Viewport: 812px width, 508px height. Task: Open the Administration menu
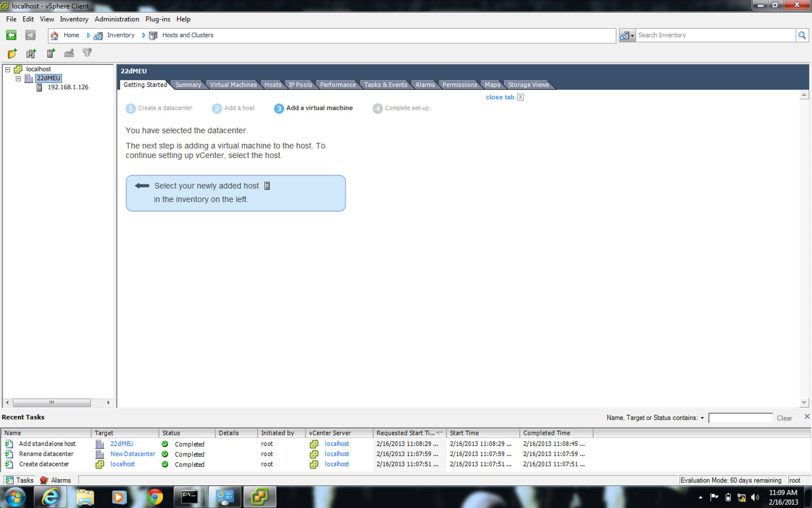click(x=117, y=19)
